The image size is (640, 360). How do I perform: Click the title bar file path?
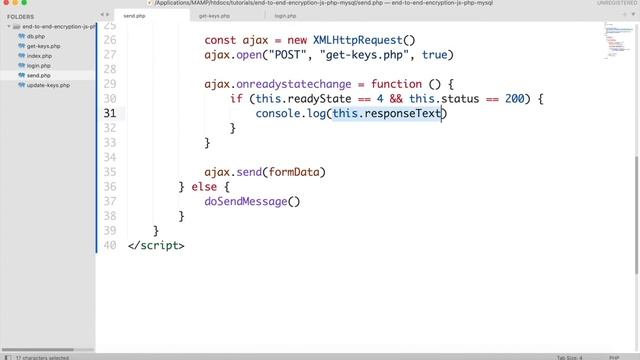tap(323, 3)
